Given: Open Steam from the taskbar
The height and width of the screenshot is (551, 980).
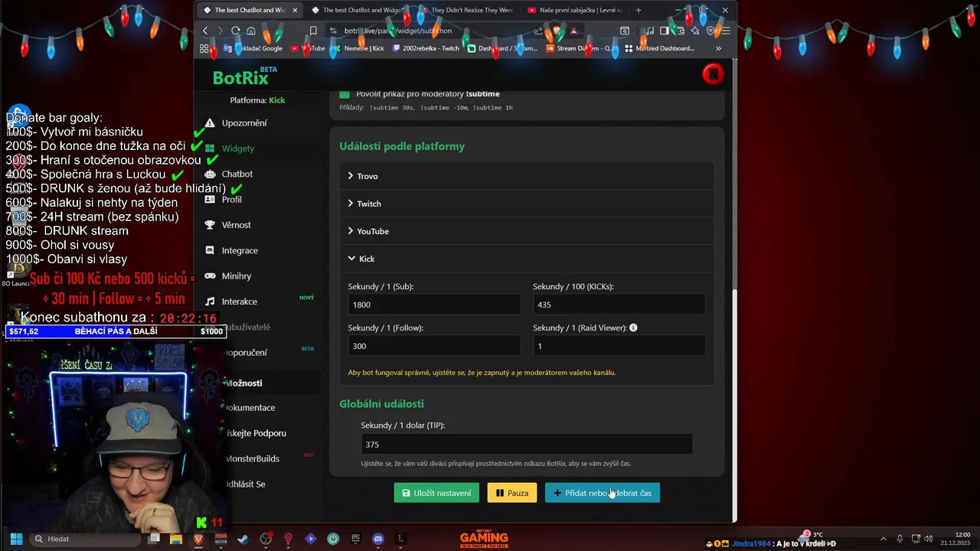Looking at the screenshot, I should click(243, 539).
